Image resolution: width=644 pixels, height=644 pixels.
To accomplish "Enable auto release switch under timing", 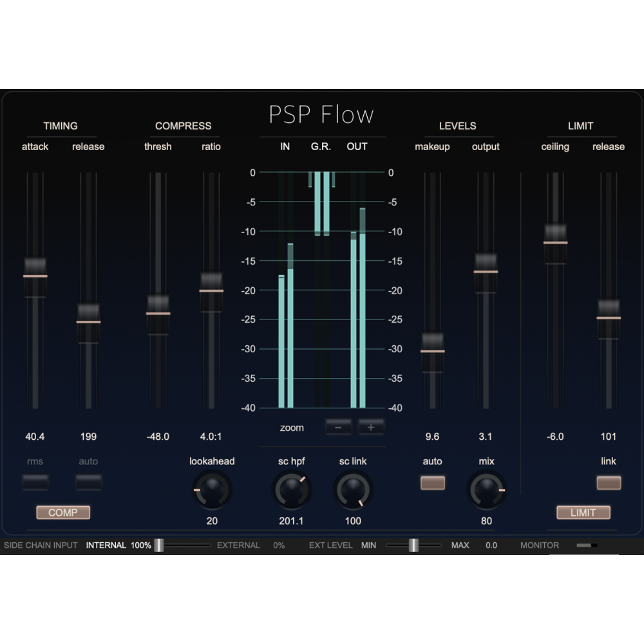I will [x=88, y=482].
